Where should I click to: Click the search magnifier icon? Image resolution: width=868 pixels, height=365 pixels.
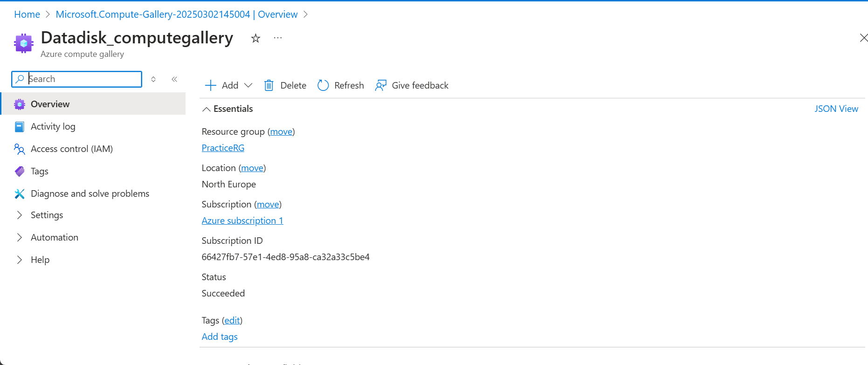coord(20,79)
